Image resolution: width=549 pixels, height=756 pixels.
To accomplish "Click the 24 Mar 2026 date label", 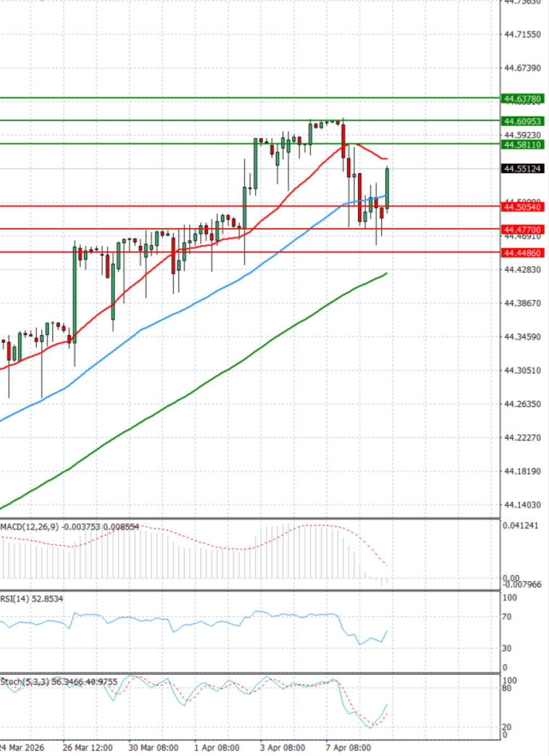I will pyautogui.click(x=22, y=748).
